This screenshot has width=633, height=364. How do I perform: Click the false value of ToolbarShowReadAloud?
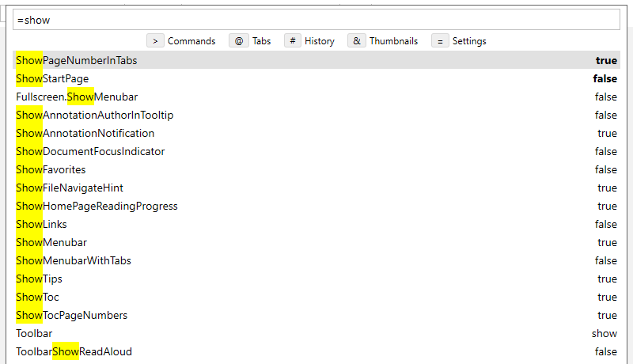pos(605,351)
